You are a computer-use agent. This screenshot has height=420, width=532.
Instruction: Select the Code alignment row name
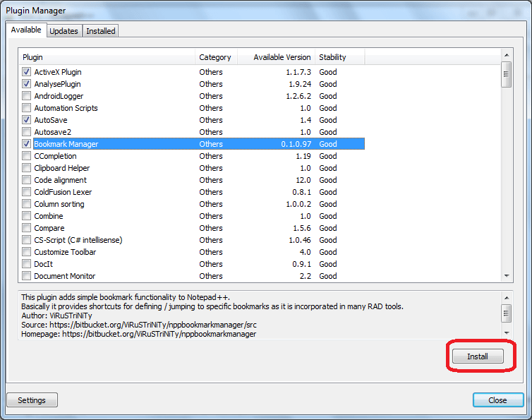point(61,180)
